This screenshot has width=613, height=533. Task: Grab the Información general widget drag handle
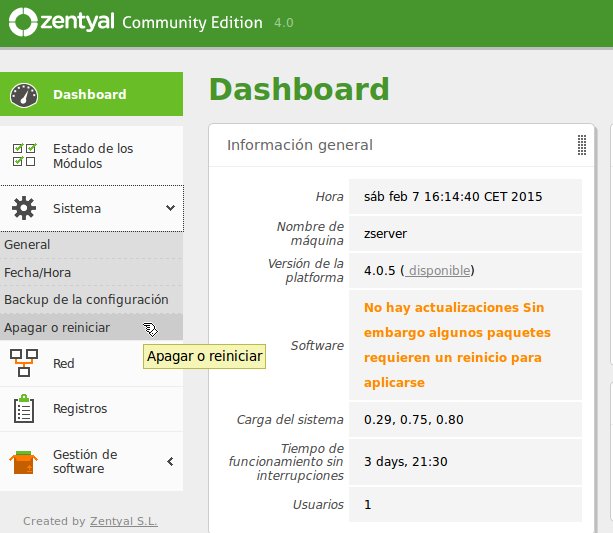coord(582,145)
